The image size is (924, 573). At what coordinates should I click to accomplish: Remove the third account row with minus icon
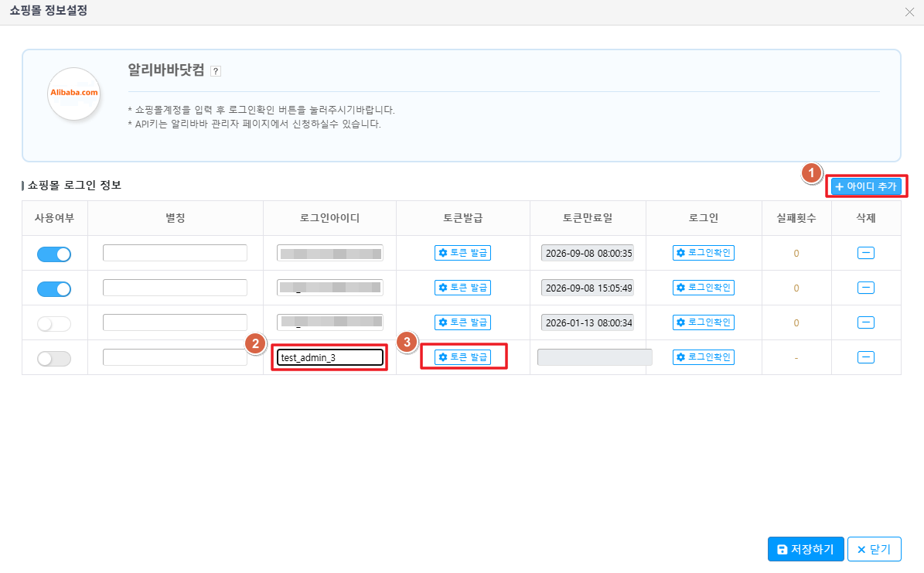[866, 322]
